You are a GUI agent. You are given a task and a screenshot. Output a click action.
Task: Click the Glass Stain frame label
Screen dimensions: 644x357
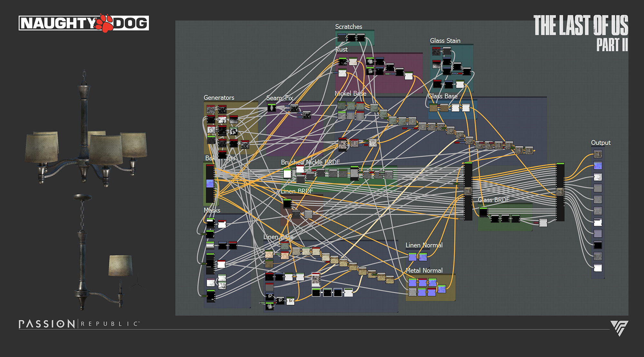pyautogui.click(x=445, y=41)
